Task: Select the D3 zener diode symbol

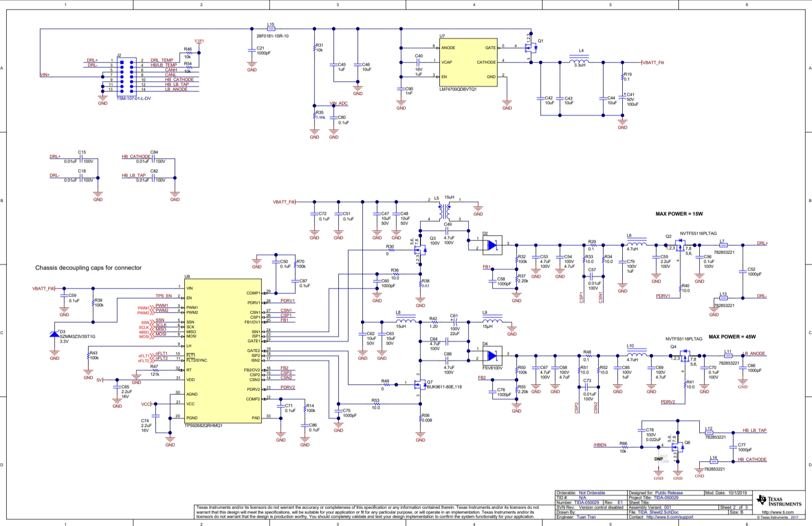Action: pyautogui.click(x=55, y=334)
